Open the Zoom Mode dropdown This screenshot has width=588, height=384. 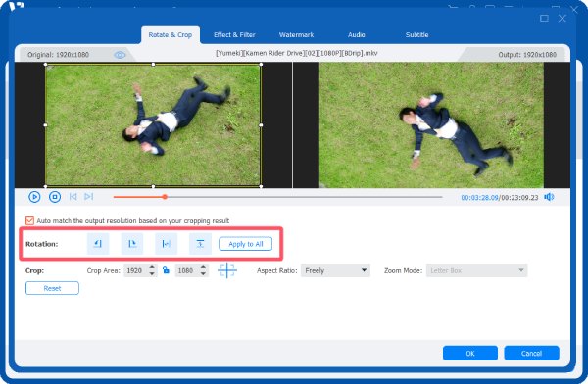[x=476, y=270]
